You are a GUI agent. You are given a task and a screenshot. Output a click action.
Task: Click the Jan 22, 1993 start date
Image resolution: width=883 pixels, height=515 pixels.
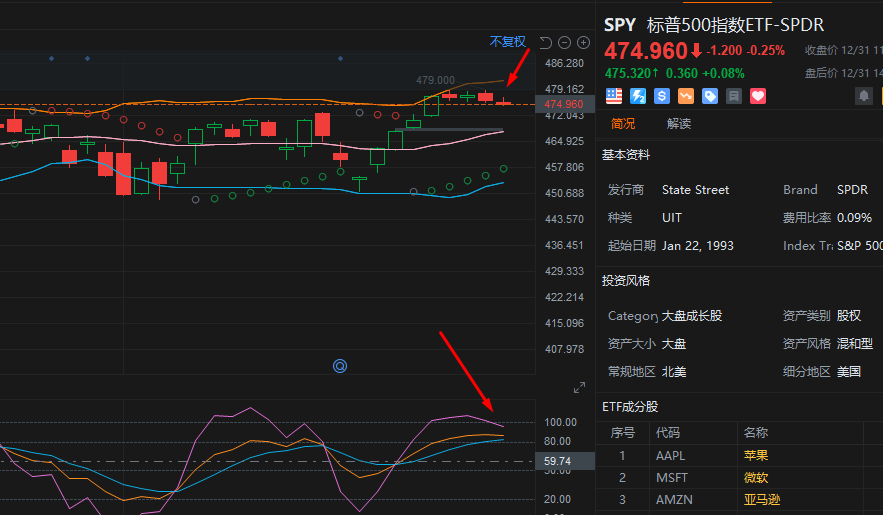click(x=698, y=246)
